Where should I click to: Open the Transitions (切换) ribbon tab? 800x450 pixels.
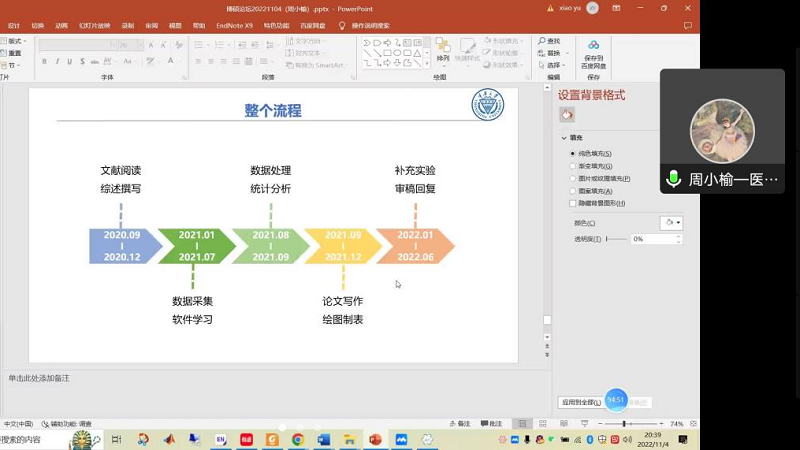click(38, 26)
